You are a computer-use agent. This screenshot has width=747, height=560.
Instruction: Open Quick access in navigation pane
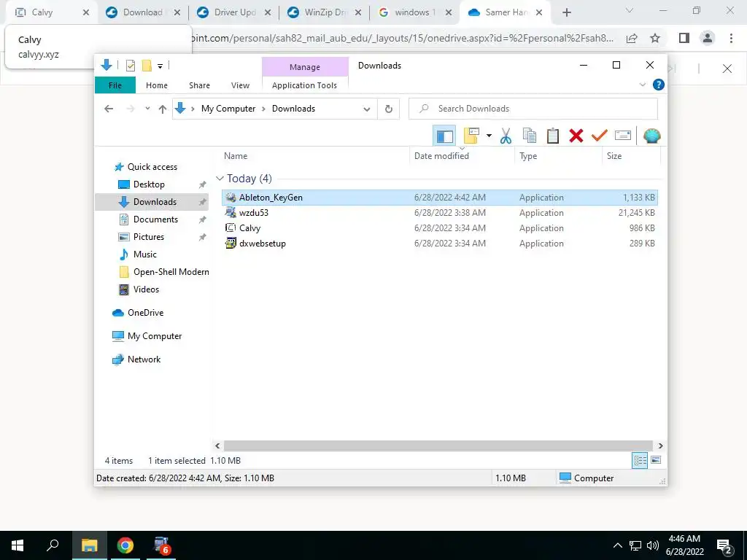pos(152,167)
